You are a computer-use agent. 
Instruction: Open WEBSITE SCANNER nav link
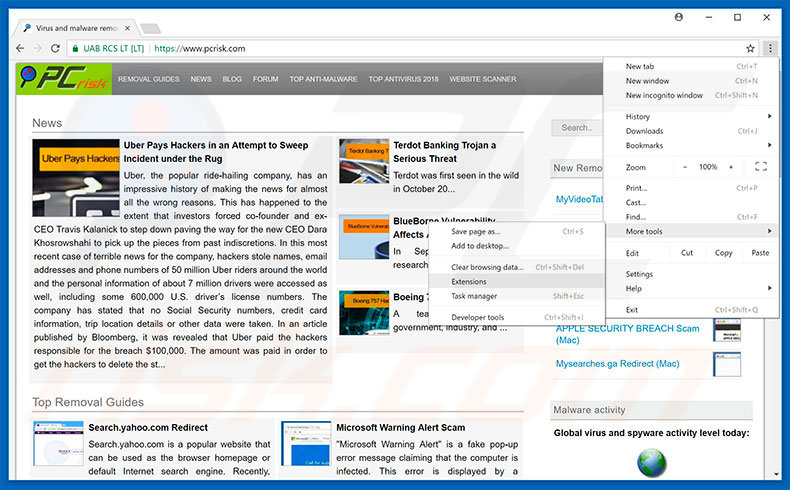483,79
